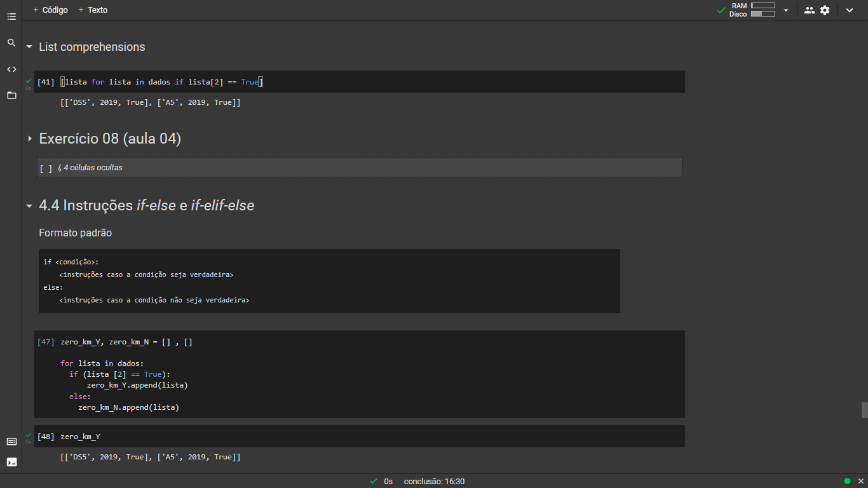Close the bottom status bar
Viewport: 868px width, 488px height.
[x=860, y=481]
